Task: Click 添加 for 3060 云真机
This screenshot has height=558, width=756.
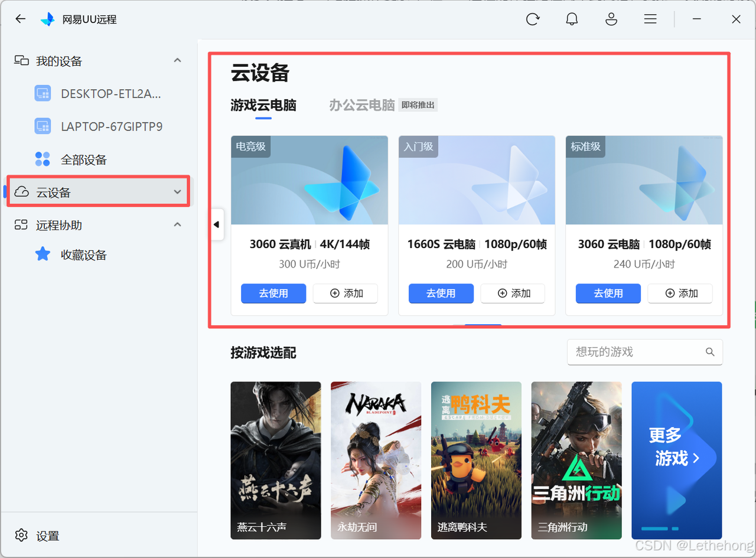Action: point(346,293)
